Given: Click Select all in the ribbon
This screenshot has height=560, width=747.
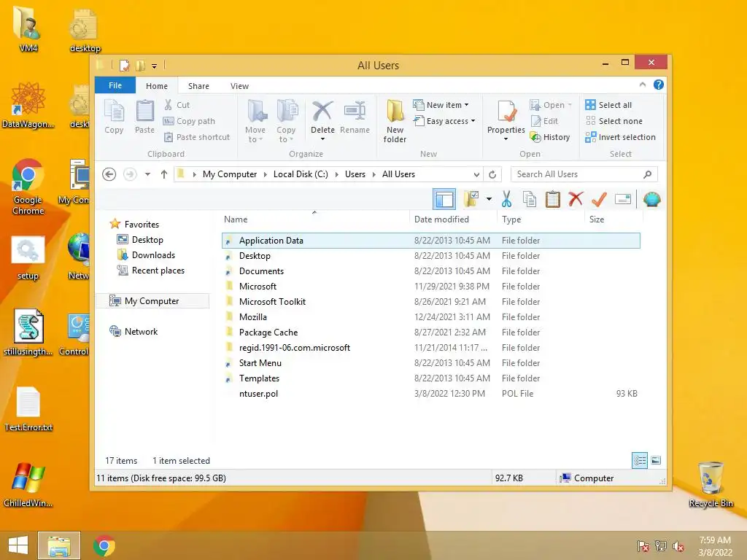Looking at the screenshot, I should coord(609,105).
